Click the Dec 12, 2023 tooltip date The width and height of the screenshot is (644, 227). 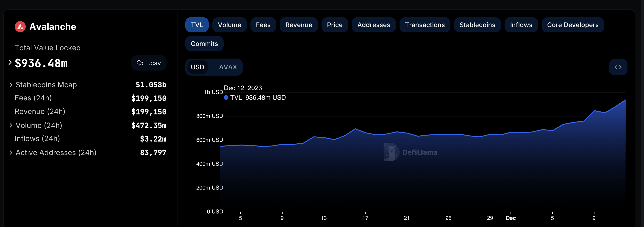243,88
